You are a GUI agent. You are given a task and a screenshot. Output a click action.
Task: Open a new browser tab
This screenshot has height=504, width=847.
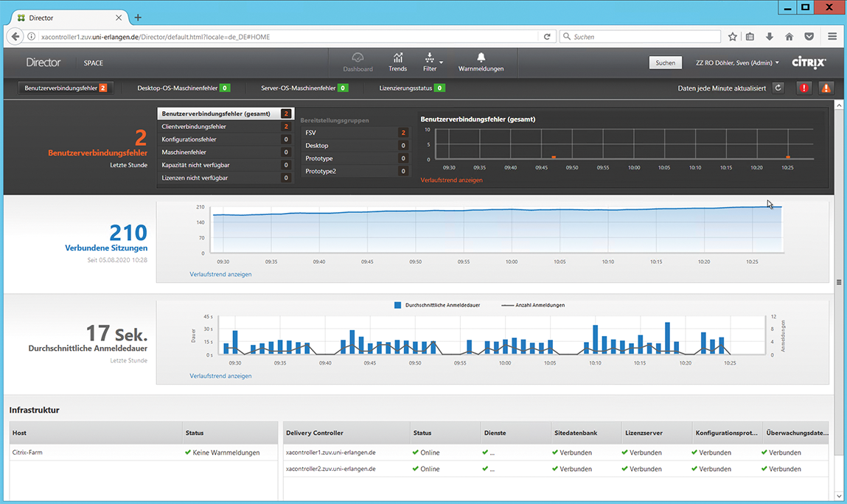138,18
